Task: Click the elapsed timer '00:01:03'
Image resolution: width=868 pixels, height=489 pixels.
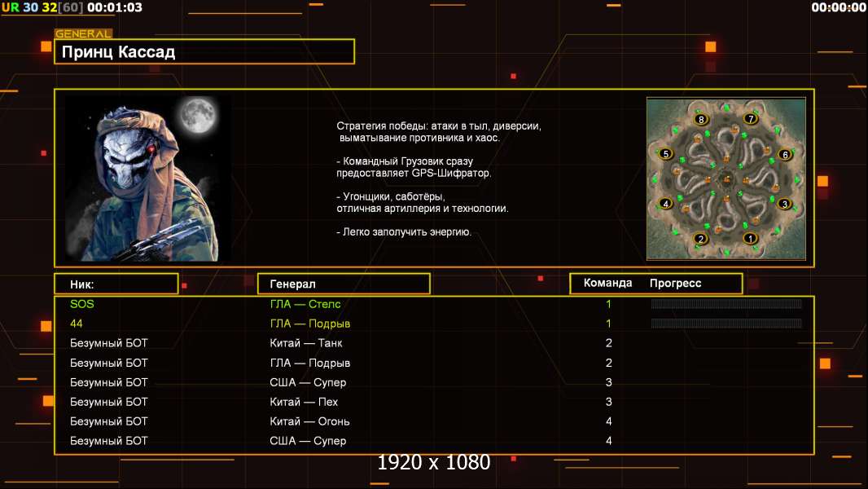Action: tap(115, 8)
